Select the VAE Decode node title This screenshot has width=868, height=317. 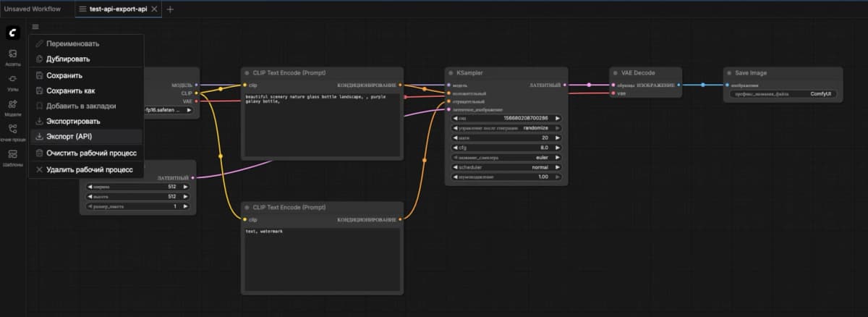click(x=638, y=73)
